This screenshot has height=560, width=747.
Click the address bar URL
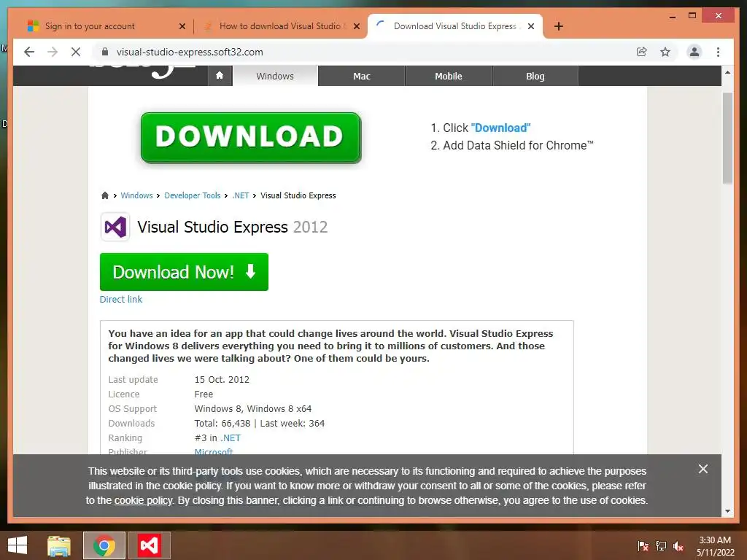pyautogui.click(x=190, y=52)
